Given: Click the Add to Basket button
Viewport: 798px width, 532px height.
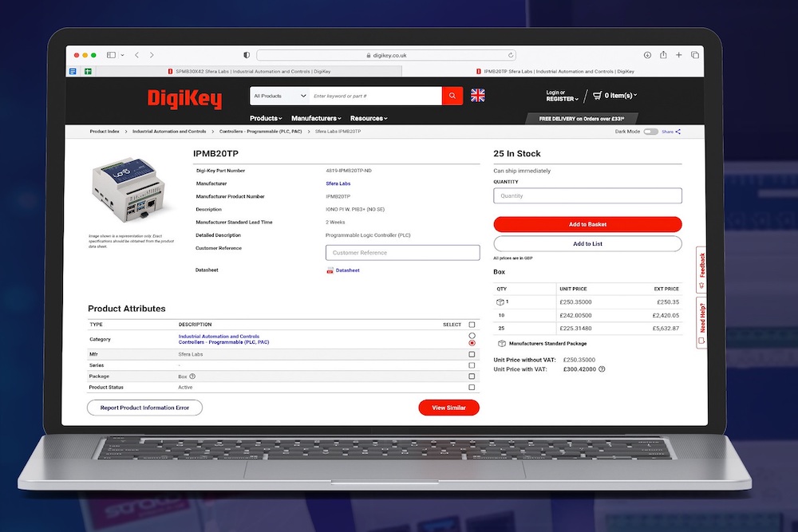Looking at the screenshot, I should [587, 224].
